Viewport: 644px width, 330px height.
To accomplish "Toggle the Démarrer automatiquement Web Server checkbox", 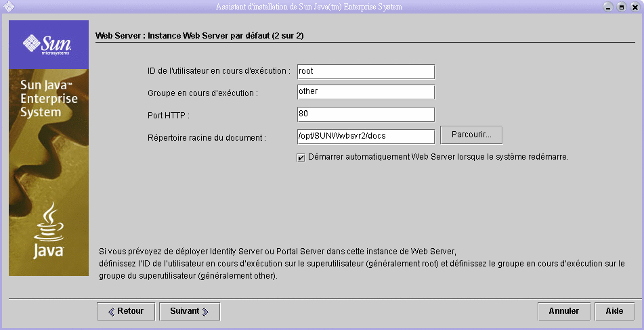I will (x=301, y=158).
